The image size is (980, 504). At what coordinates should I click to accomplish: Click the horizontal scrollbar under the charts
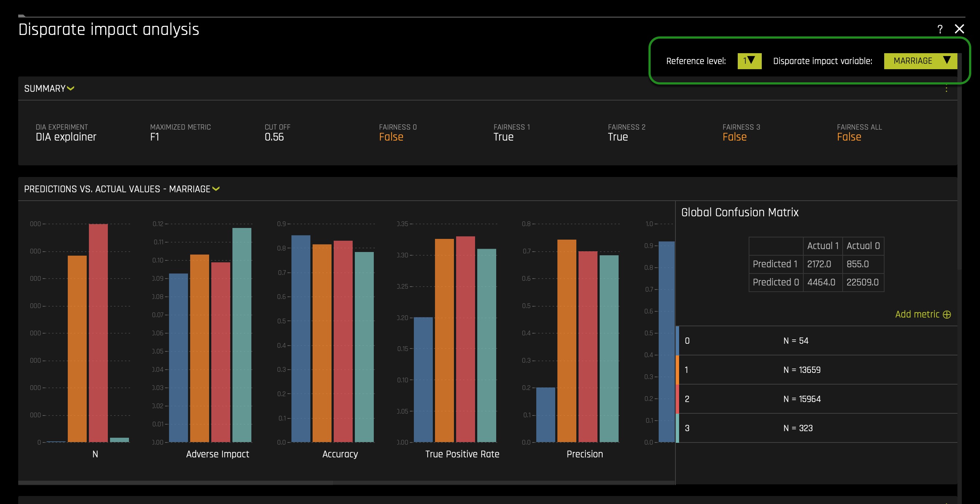(175, 483)
